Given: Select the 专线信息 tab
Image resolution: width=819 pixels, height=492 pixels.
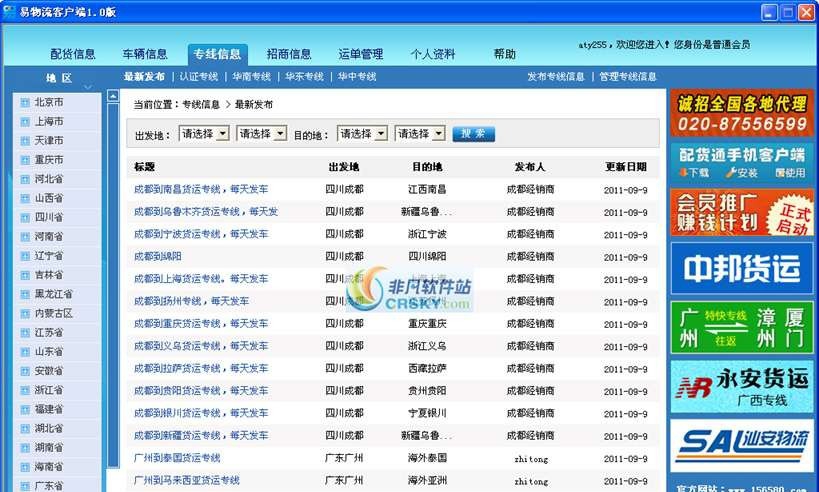Looking at the screenshot, I should click(217, 54).
